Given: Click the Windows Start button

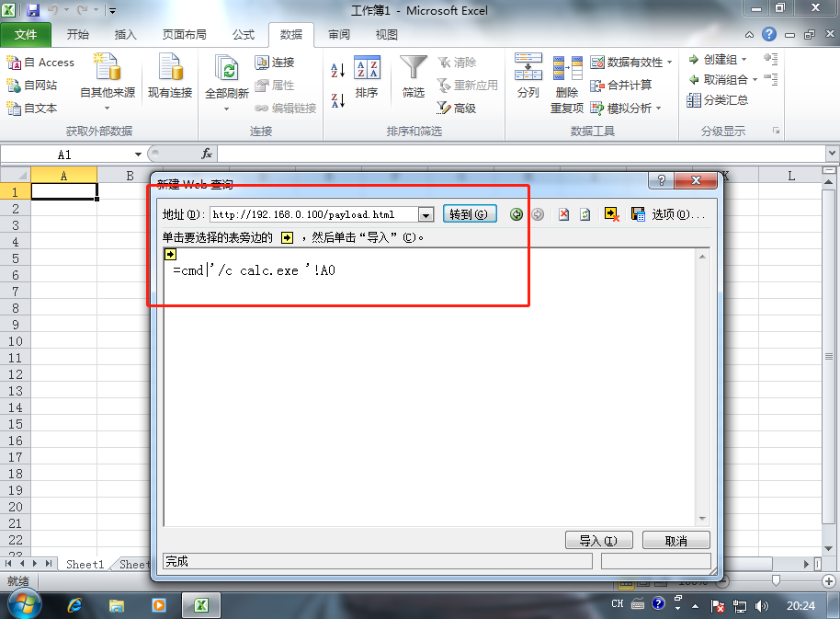Looking at the screenshot, I should 25,605.
